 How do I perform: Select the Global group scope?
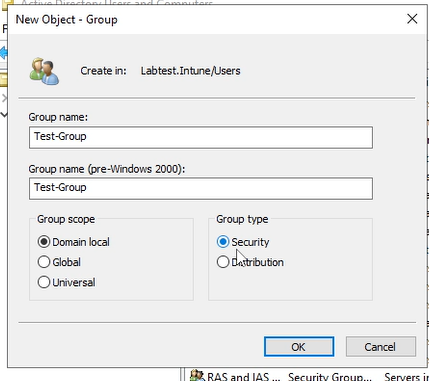[59, 262]
